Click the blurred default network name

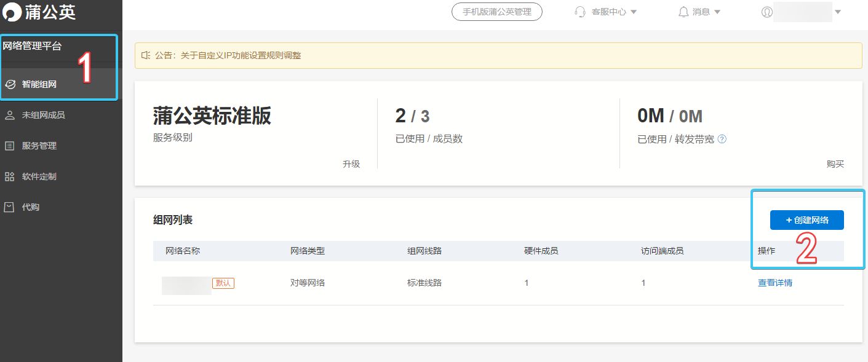[x=186, y=285]
